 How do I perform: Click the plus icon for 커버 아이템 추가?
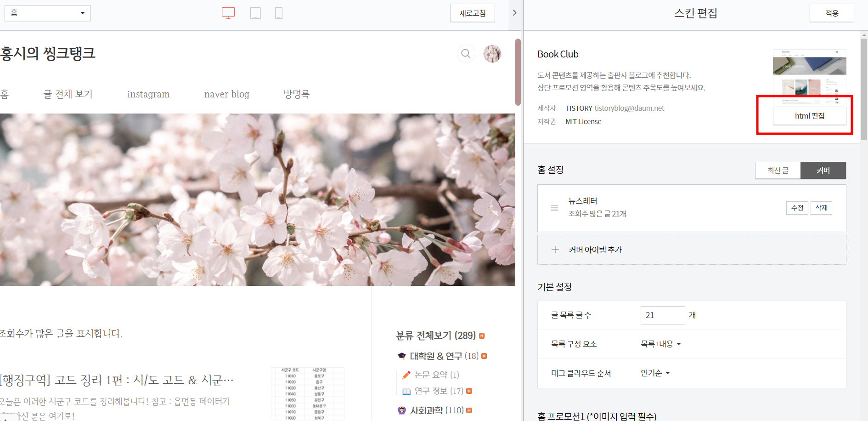tap(555, 250)
